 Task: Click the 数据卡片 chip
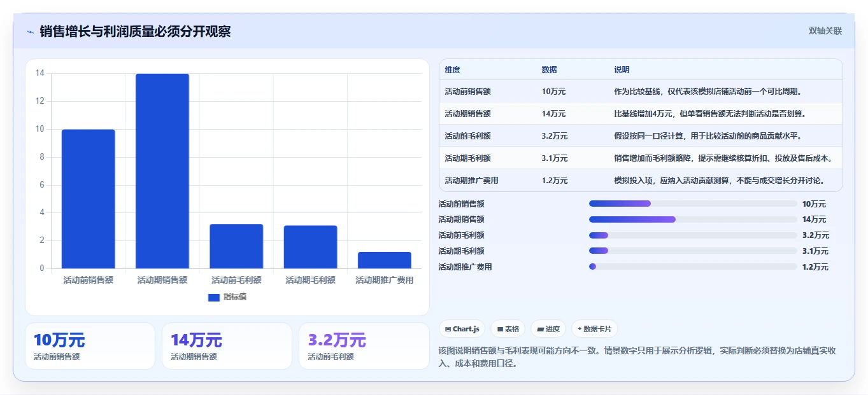[x=594, y=329]
